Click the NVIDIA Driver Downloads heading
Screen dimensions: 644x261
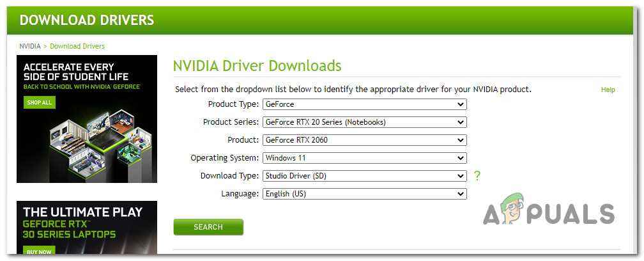pyautogui.click(x=257, y=66)
